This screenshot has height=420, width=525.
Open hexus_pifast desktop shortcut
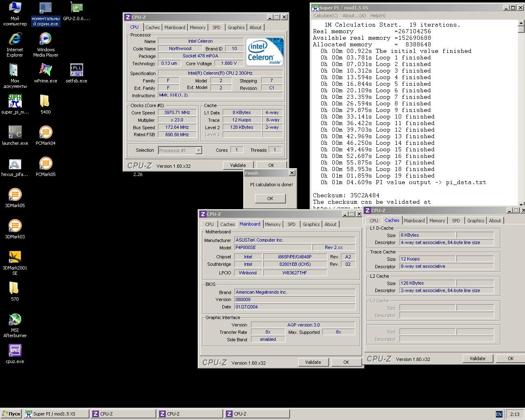tap(15, 167)
